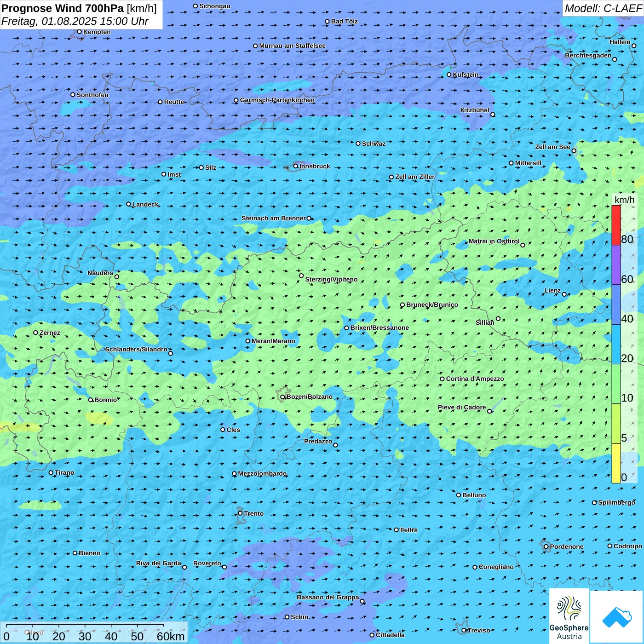Click the Meran/Merano city label
The image size is (644, 644).
(x=273, y=341)
